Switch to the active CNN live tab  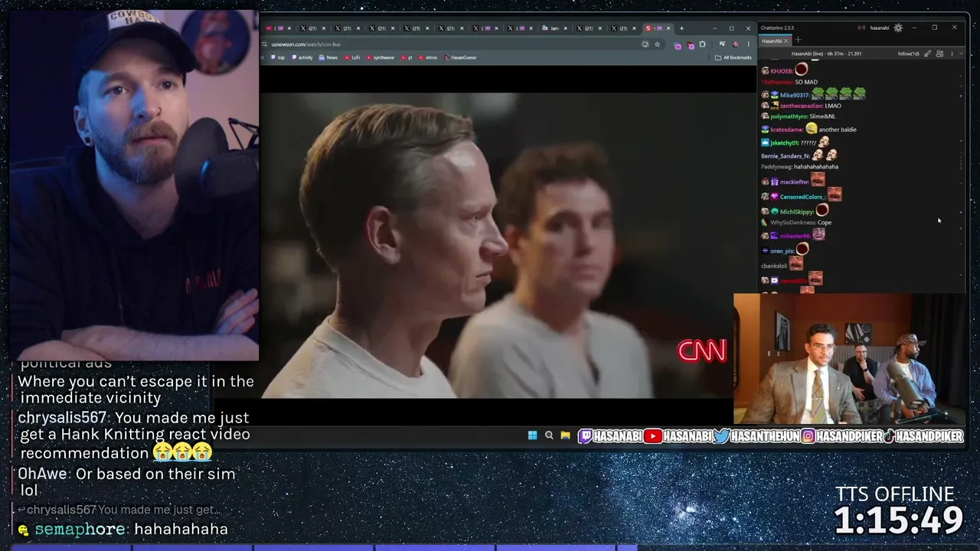tap(657, 28)
